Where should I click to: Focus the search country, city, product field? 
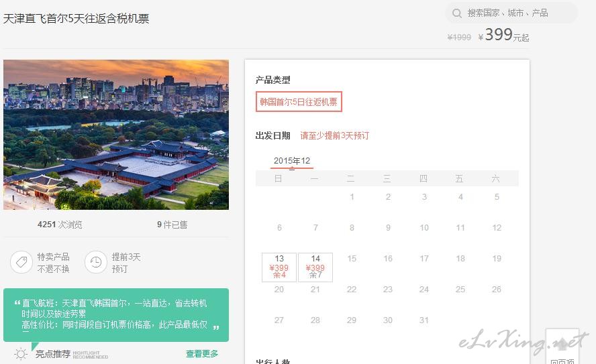click(511, 13)
